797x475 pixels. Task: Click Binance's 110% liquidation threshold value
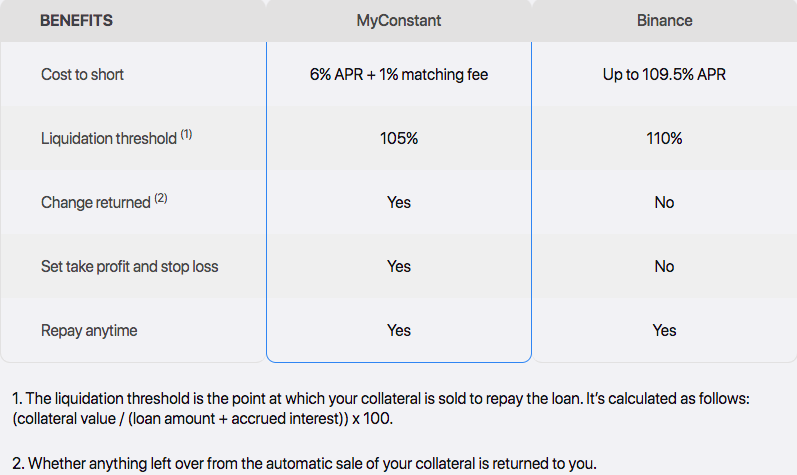point(664,138)
